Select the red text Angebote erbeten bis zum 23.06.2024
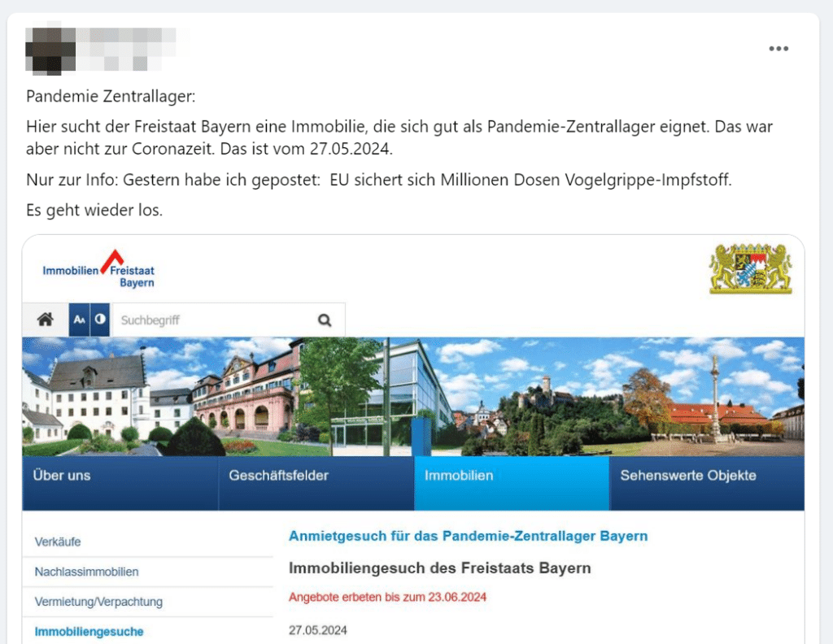833x644 pixels. tap(387, 598)
